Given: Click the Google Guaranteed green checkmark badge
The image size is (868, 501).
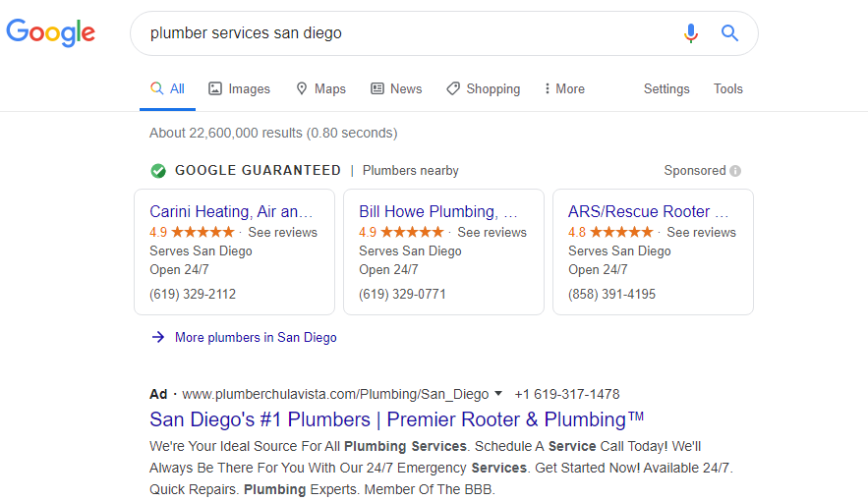Looking at the screenshot, I should pyautogui.click(x=158, y=171).
